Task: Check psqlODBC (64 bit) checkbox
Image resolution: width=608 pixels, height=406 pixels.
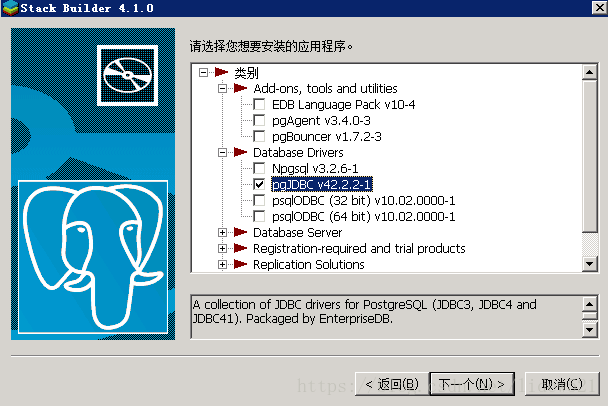Action: (x=259, y=216)
